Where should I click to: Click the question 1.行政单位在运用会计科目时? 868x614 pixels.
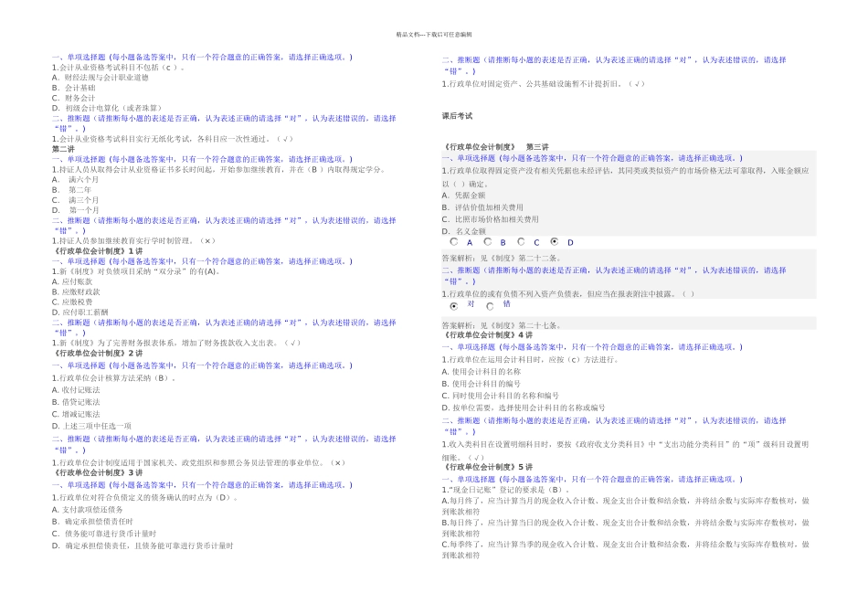[530, 360]
